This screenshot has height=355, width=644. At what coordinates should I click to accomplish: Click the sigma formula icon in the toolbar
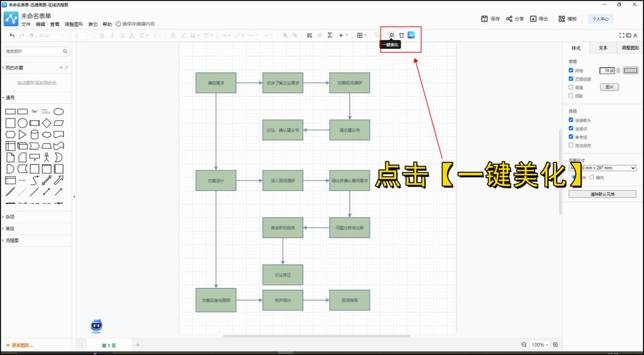[330, 35]
